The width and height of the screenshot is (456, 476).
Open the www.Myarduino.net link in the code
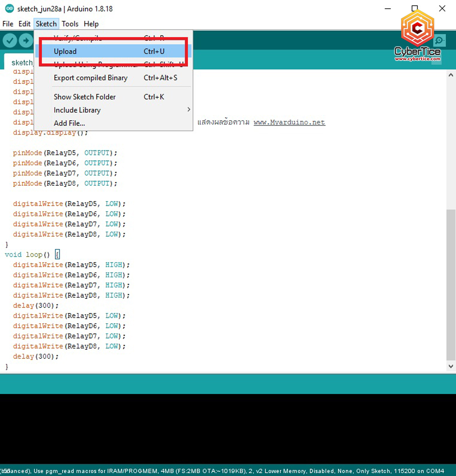click(289, 122)
